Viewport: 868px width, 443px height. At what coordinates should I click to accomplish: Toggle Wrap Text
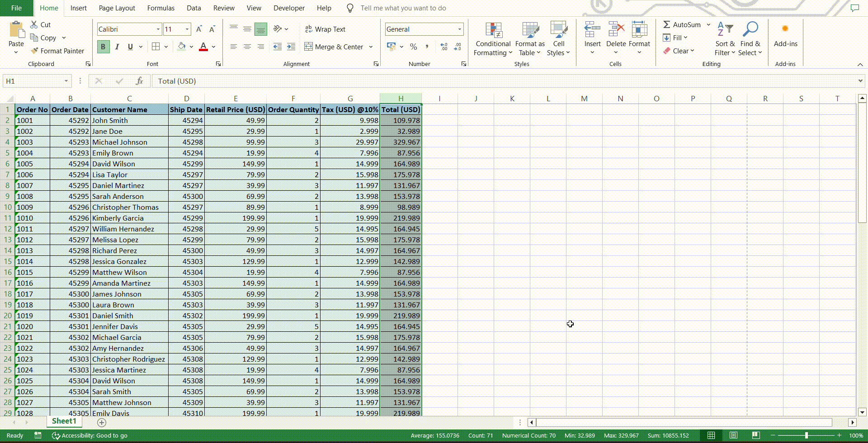click(x=325, y=29)
